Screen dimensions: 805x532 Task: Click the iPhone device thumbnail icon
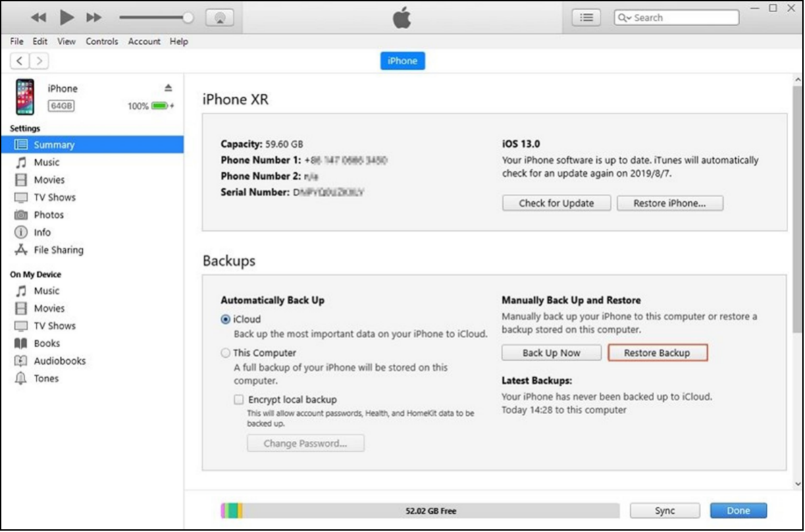click(x=26, y=97)
